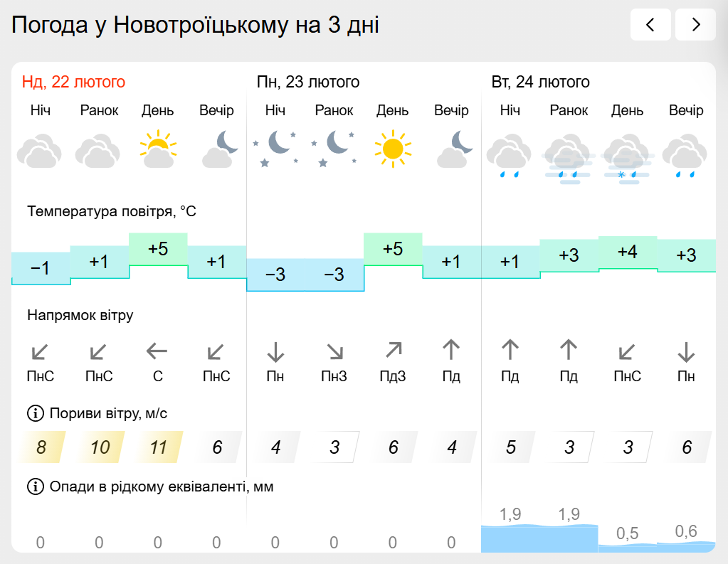Select the Monday 23 February heading
Screen dimensions: 728x564
pyautogui.click(x=308, y=82)
